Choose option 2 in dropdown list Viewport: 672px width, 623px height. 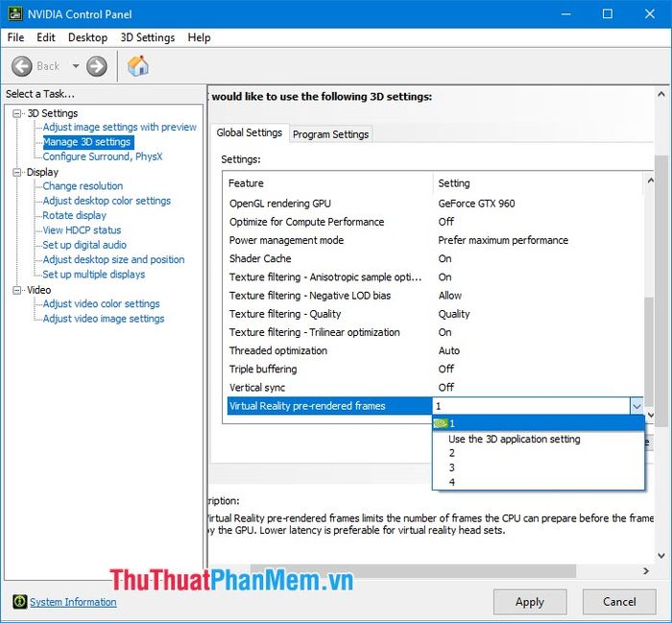[x=539, y=453]
